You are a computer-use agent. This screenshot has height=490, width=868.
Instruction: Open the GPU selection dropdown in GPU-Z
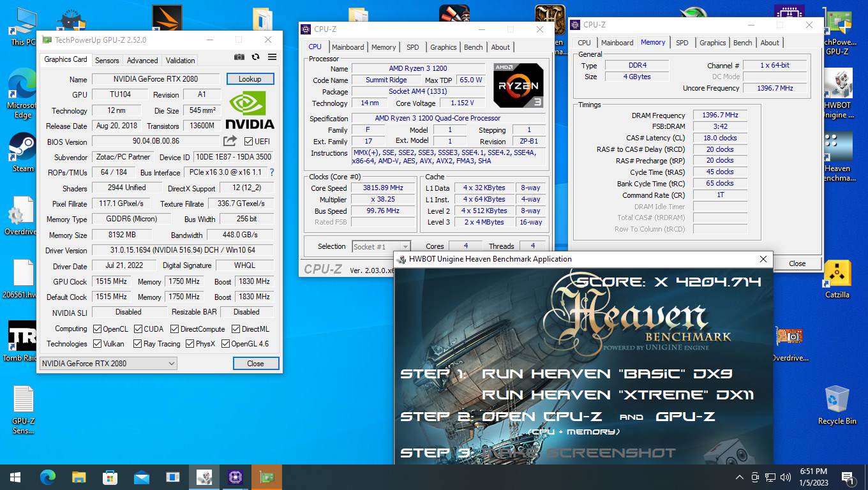(x=108, y=363)
